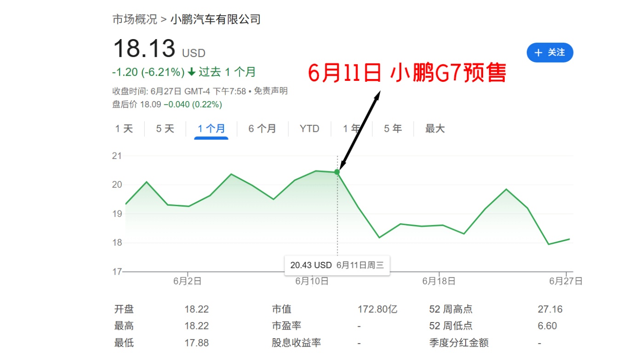This screenshot has height=362, width=644.
Task: Click the -1.20 (-6.21%) change text
Action: pos(148,72)
